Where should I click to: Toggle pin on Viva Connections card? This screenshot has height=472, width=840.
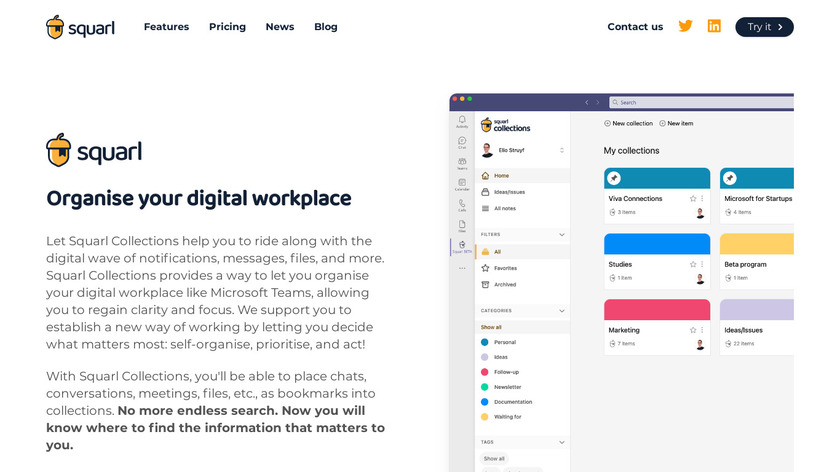pos(614,178)
